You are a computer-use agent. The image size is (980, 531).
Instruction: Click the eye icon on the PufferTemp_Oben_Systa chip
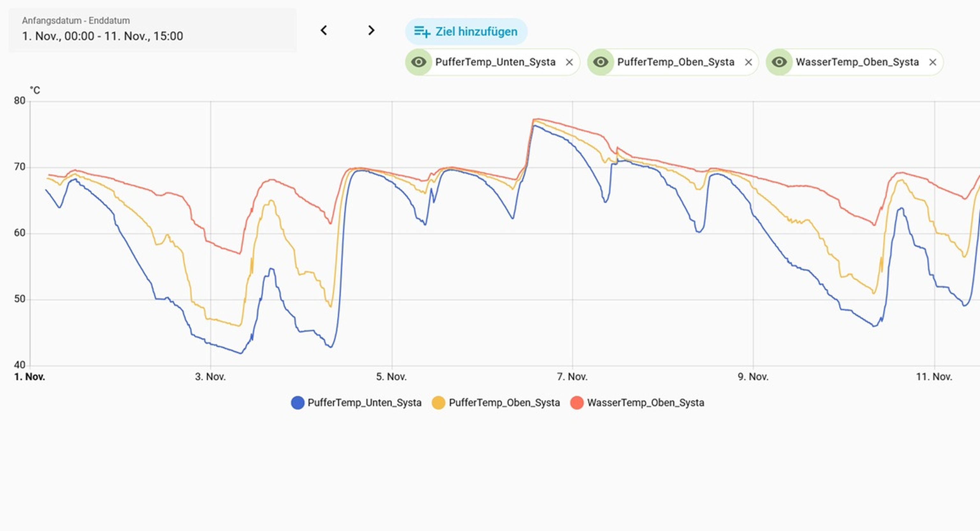[601, 62]
